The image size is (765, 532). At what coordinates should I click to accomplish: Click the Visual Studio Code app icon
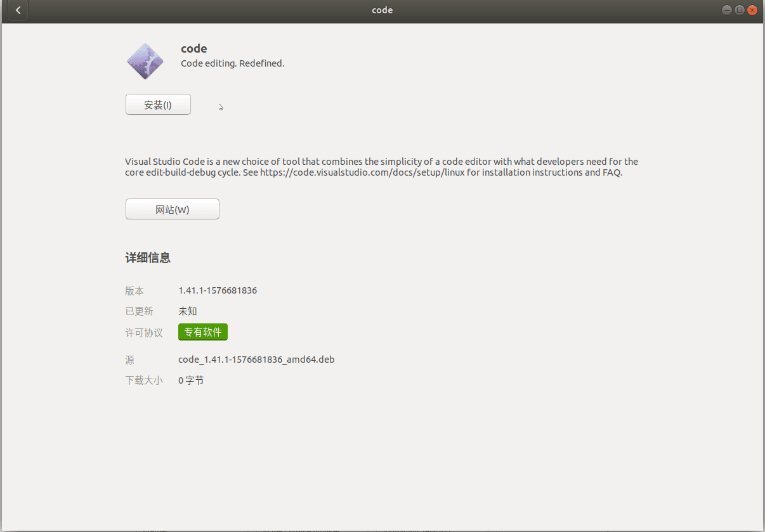tap(145, 61)
